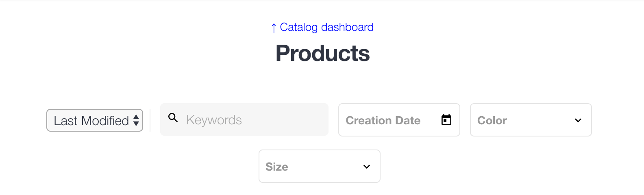This screenshot has height=195, width=644.
Task: Expand the Size filter dropdown
Action: pyautogui.click(x=320, y=166)
